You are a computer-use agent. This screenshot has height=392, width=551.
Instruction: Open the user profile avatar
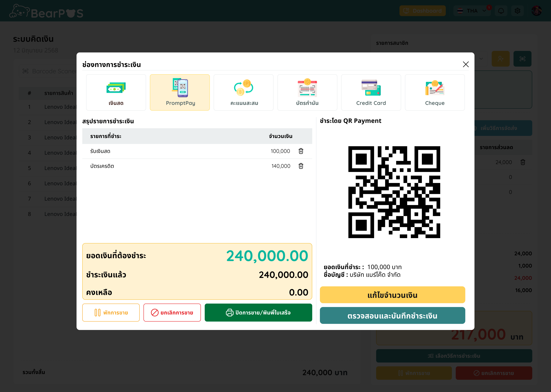tap(537, 11)
